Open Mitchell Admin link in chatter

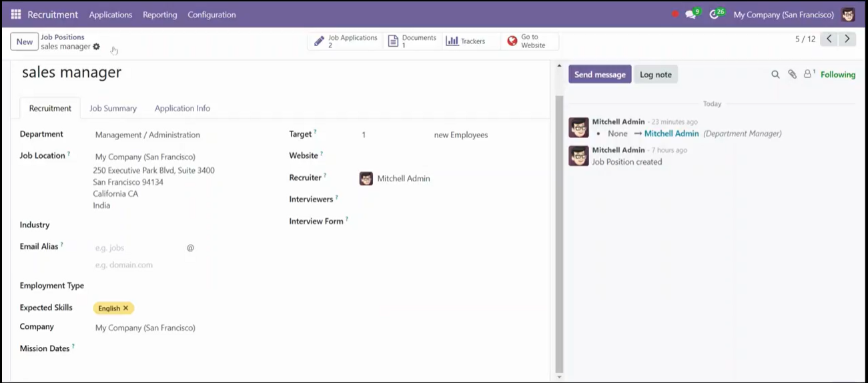pos(671,133)
